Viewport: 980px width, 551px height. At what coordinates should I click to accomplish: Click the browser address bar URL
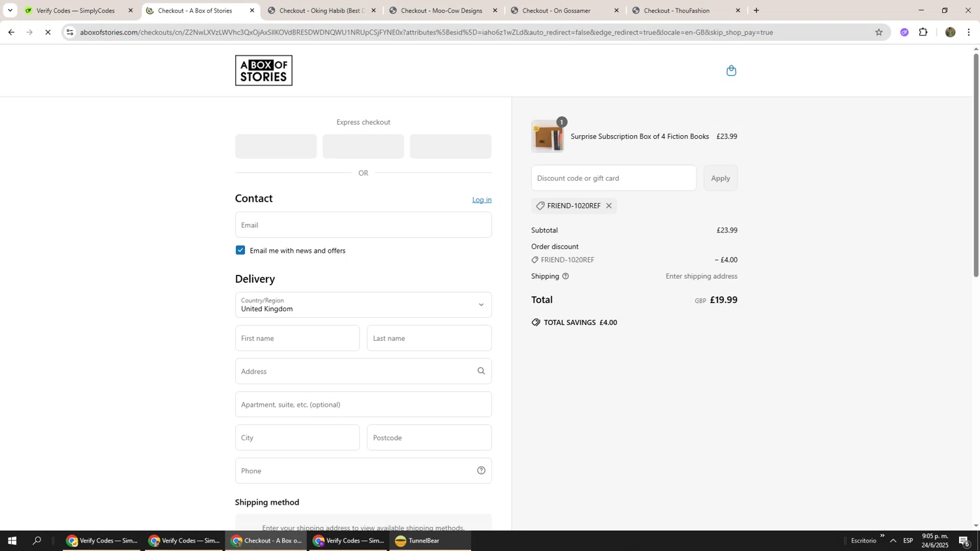(x=427, y=32)
